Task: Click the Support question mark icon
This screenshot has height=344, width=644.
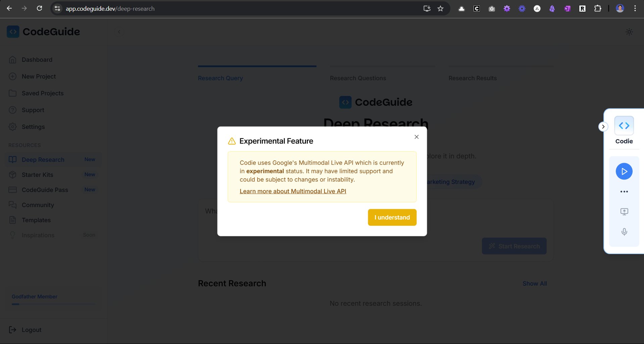Action: pos(13,110)
